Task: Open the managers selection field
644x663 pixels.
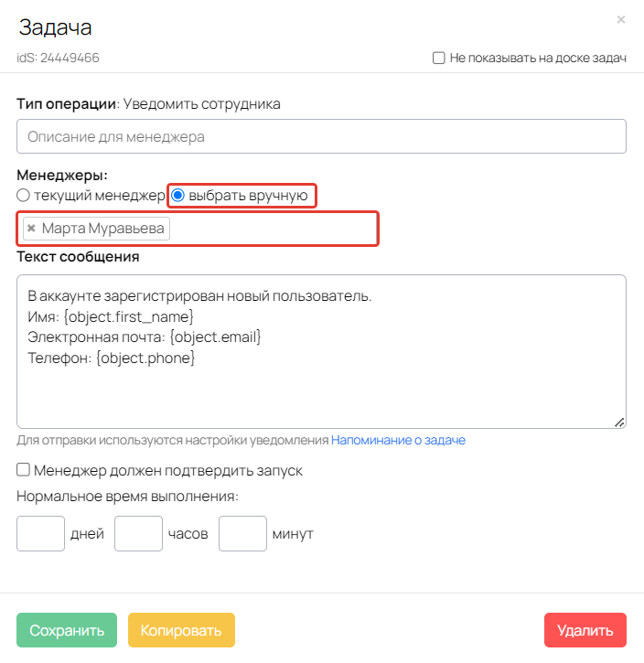Action: pos(273,229)
